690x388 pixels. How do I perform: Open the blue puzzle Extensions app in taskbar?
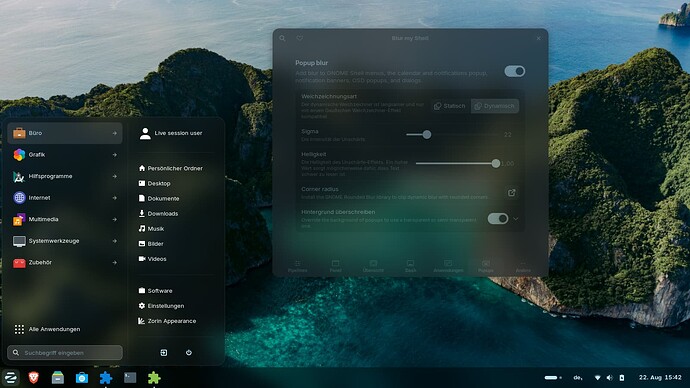point(106,377)
